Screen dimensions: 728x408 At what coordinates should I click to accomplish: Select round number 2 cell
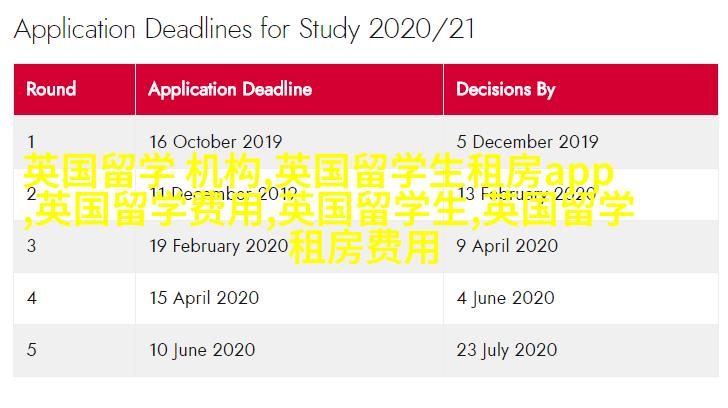[32, 193]
